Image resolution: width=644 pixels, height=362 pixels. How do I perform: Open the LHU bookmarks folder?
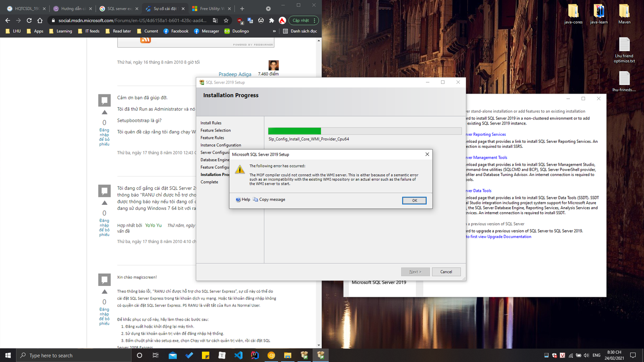click(13, 31)
